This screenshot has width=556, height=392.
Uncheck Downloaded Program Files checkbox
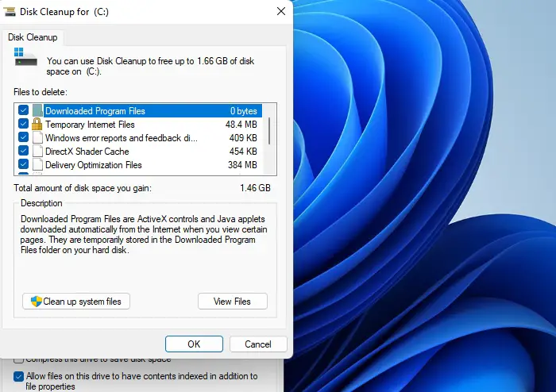click(23, 110)
